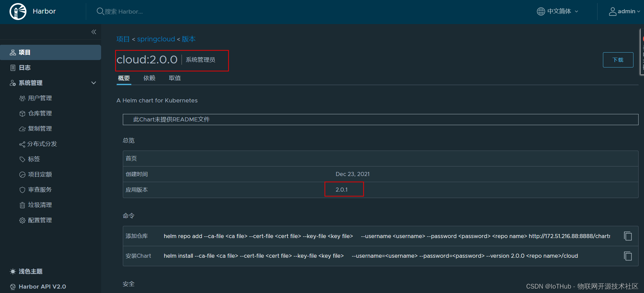Screen dimensions: 644x293
Task: Click the Harbor title text
Action: click(x=44, y=12)
